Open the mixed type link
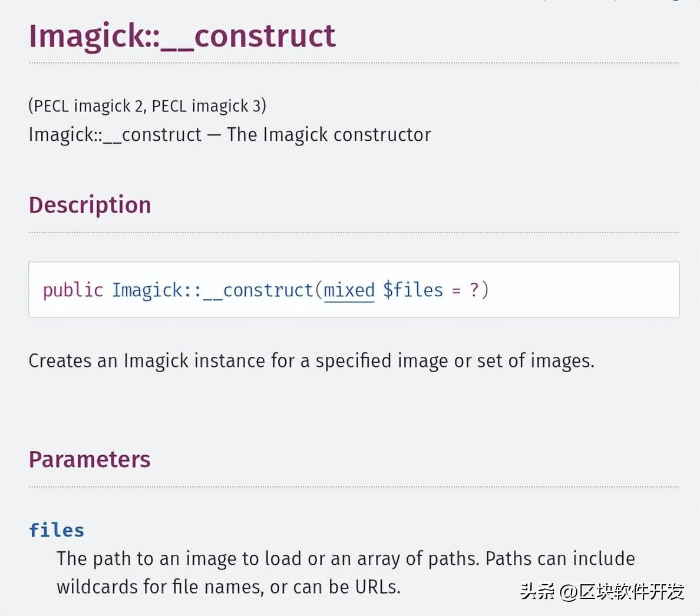 (349, 290)
